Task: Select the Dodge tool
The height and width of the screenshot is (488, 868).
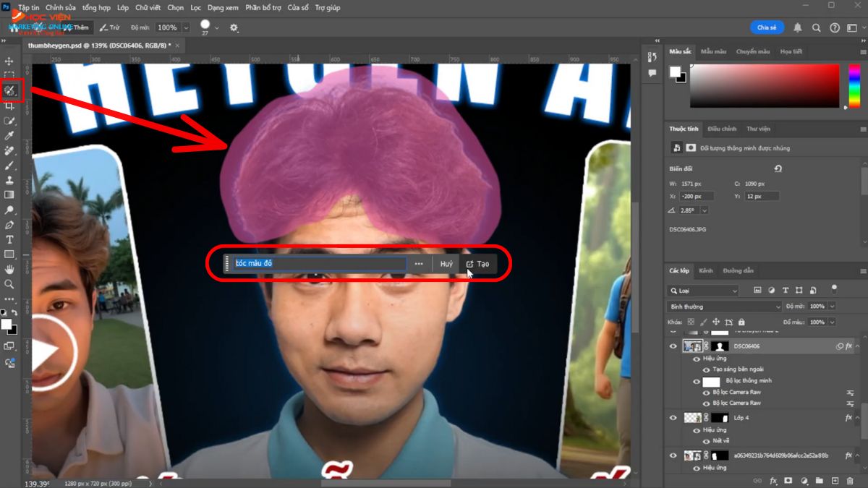Action: pos(9,210)
